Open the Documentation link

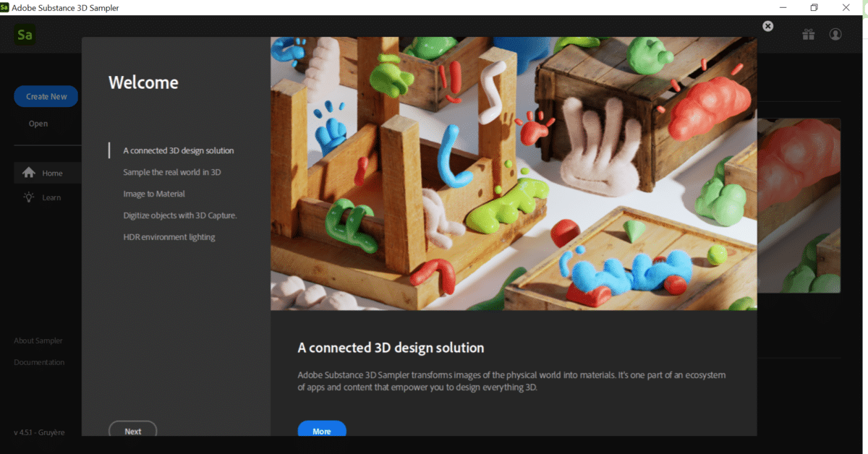(x=38, y=362)
